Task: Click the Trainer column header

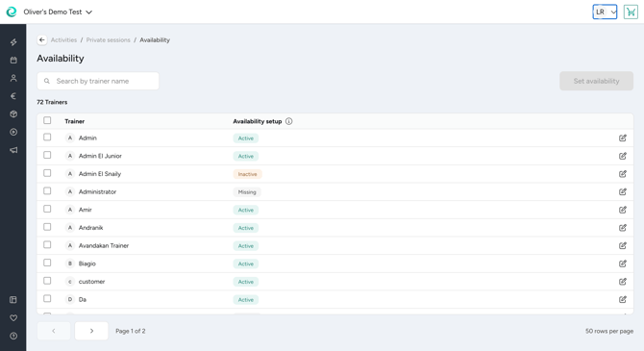Action: point(74,121)
